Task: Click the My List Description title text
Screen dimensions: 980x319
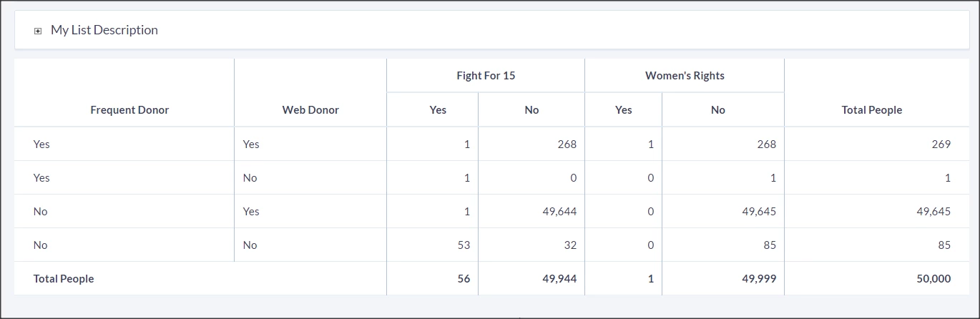Action: point(104,30)
